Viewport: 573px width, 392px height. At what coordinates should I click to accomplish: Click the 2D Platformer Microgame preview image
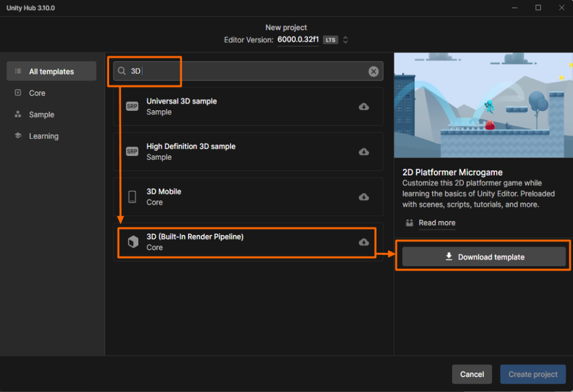click(483, 106)
